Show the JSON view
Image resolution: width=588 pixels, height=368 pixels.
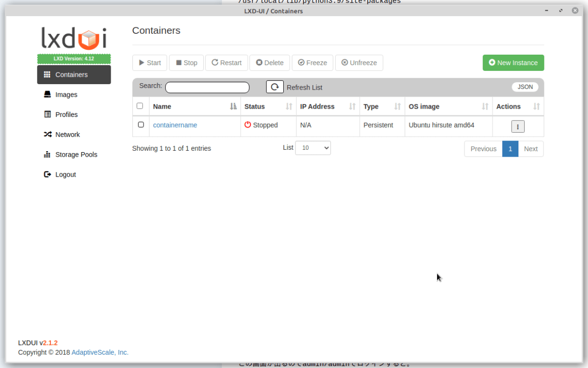click(x=525, y=87)
